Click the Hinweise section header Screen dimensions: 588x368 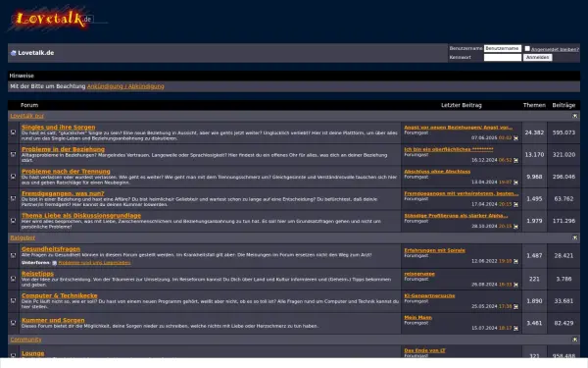coord(22,76)
